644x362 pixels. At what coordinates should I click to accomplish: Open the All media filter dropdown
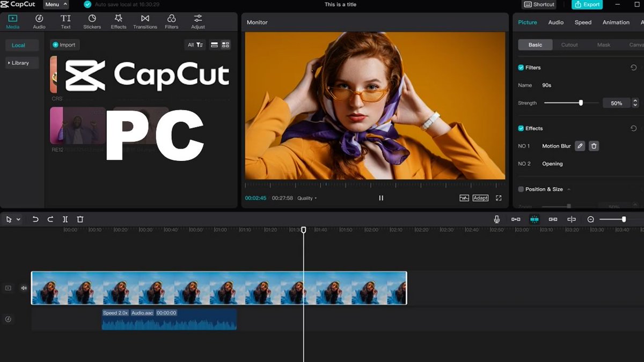(x=195, y=45)
